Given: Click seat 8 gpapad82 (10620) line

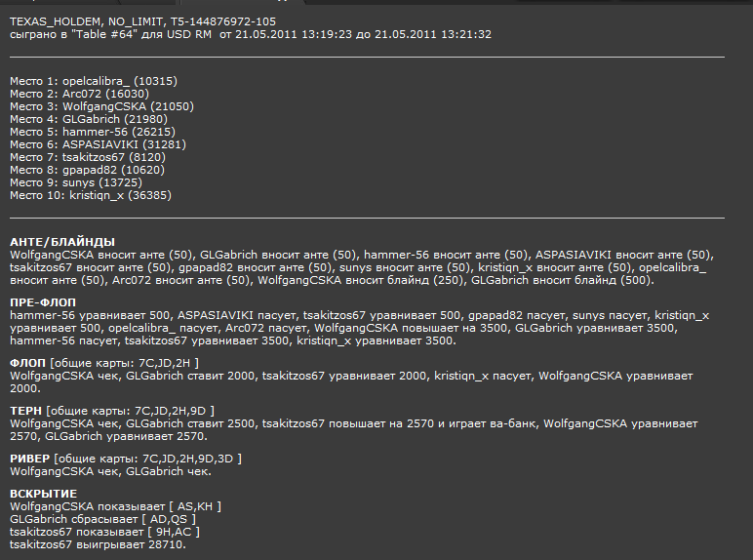Looking at the screenshot, I should [x=88, y=170].
